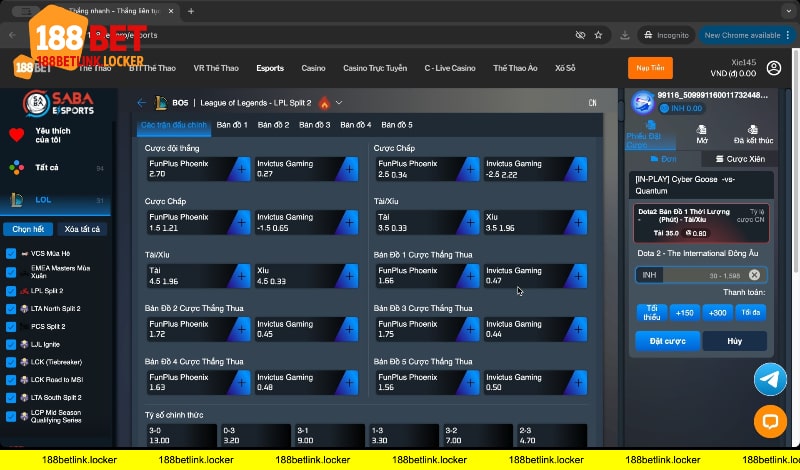Switch to the Bản đồ 2 tab
The image size is (800, 470).
(273, 125)
